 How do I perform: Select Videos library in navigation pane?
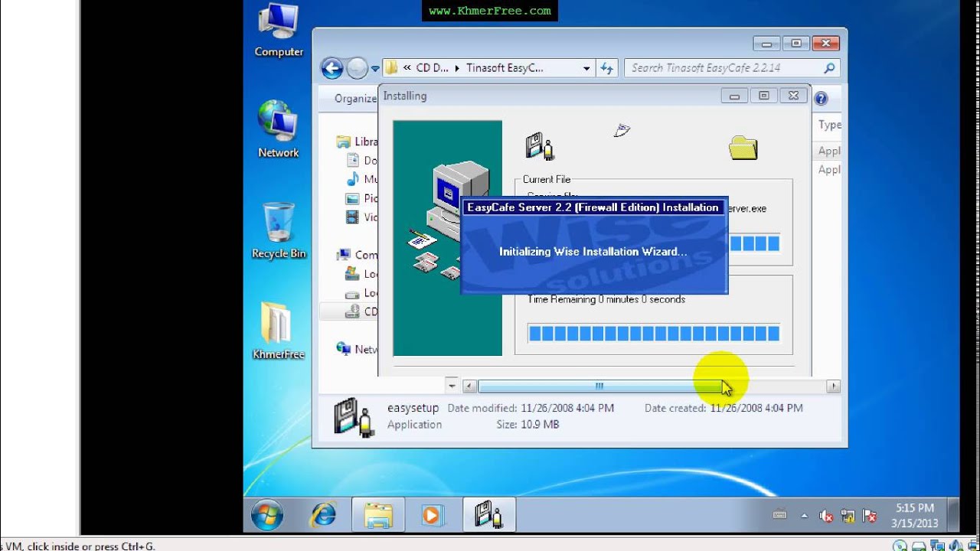[x=362, y=217]
